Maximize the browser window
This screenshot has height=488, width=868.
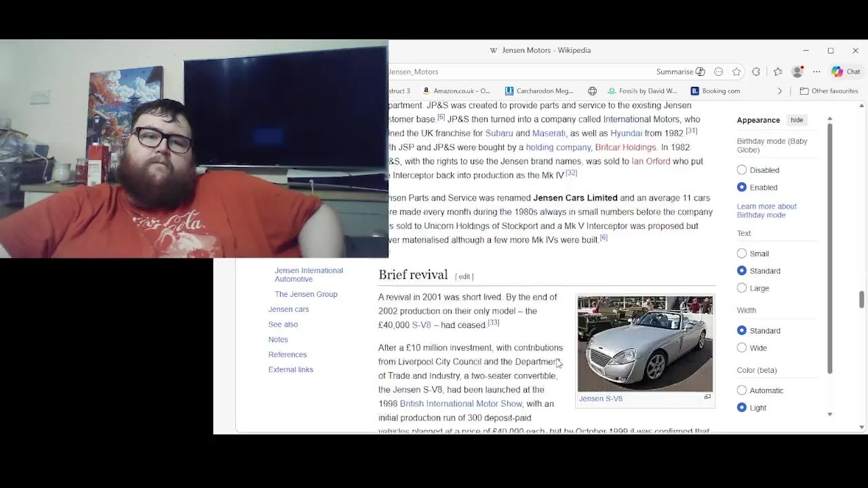831,50
